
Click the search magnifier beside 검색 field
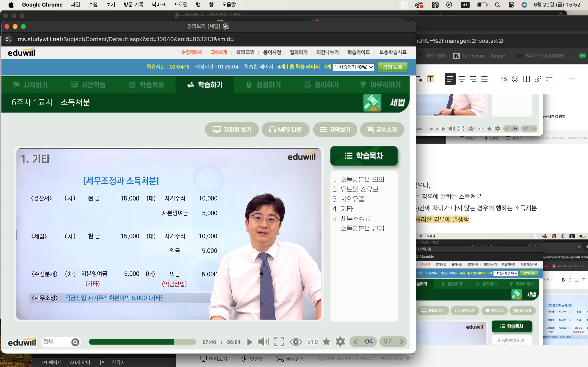pyautogui.click(x=75, y=342)
